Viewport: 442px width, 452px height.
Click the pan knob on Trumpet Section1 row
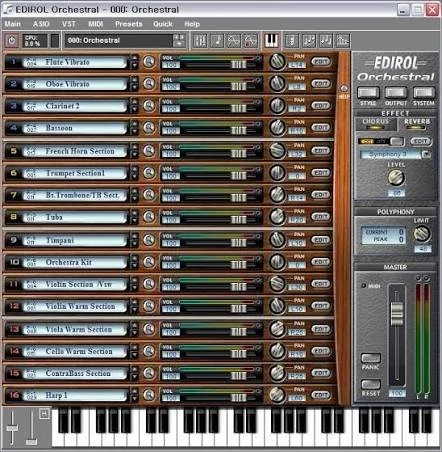[277, 173]
